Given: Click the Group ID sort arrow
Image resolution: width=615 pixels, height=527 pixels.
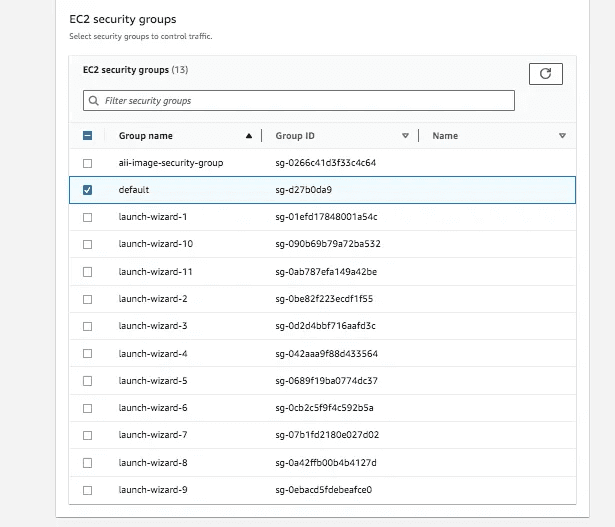Looking at the screenshot, I should (x=405, y=136).
